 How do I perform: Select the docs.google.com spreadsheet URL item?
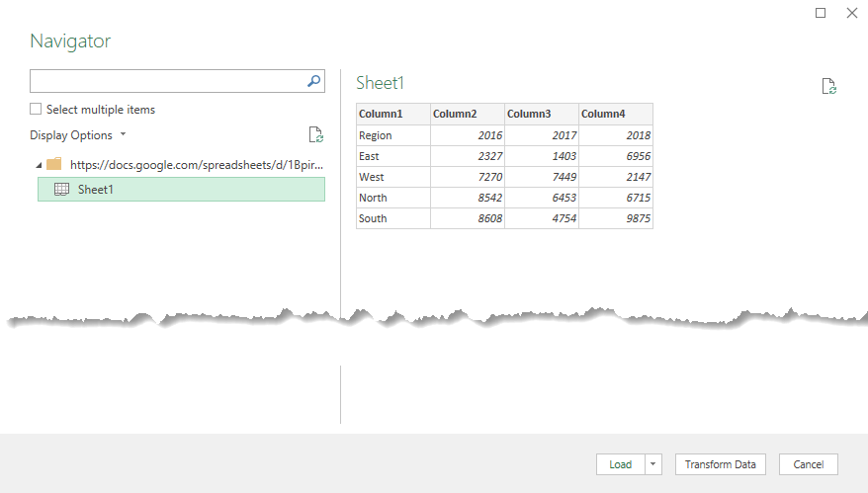(197, 165)
